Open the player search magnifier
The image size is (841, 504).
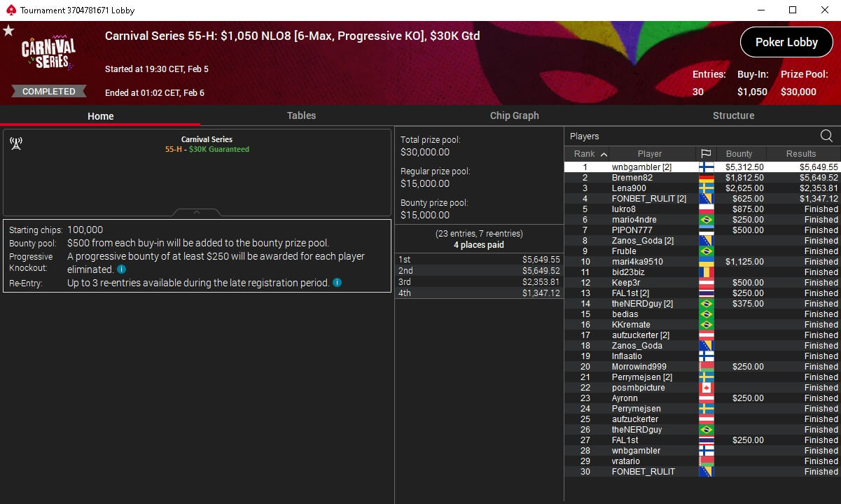pyautogui.click(x=826, y=136)
